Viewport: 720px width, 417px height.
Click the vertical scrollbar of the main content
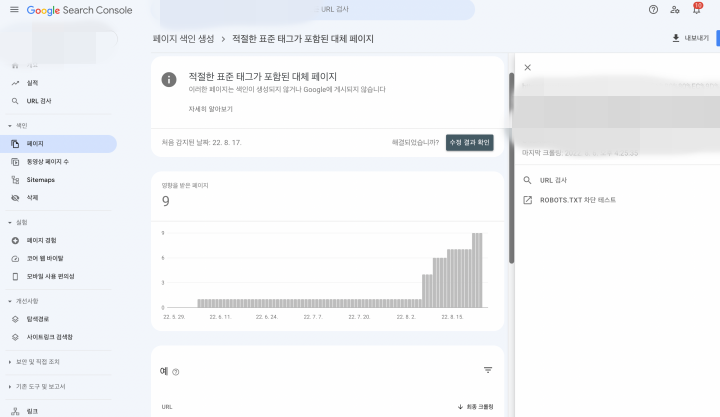point(511,168)
